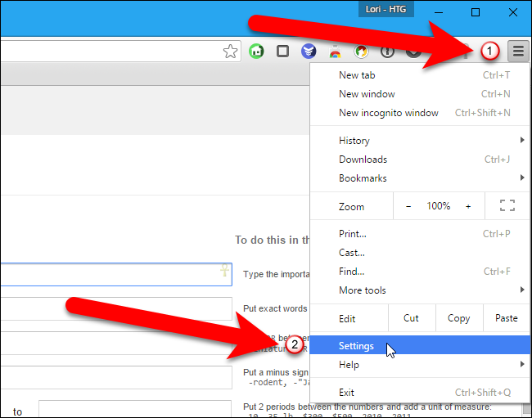Image resolution: width=532 pixels, height=418 pixels.
Task: Click the fullscreen icon in Zoom row
Action: point(507,205)
